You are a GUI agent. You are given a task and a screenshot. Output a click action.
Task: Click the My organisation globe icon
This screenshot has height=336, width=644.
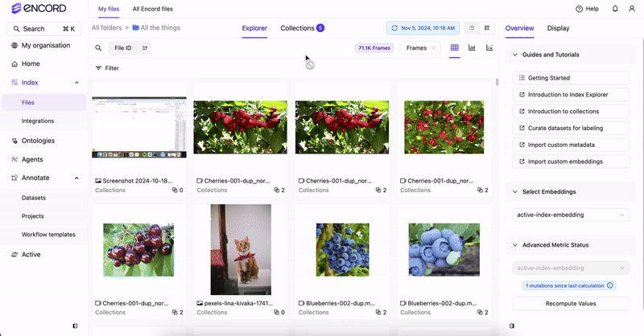14,46
